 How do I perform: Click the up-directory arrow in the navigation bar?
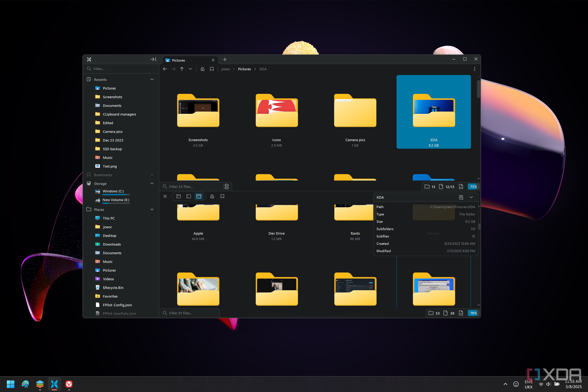[x=182, y=69]
